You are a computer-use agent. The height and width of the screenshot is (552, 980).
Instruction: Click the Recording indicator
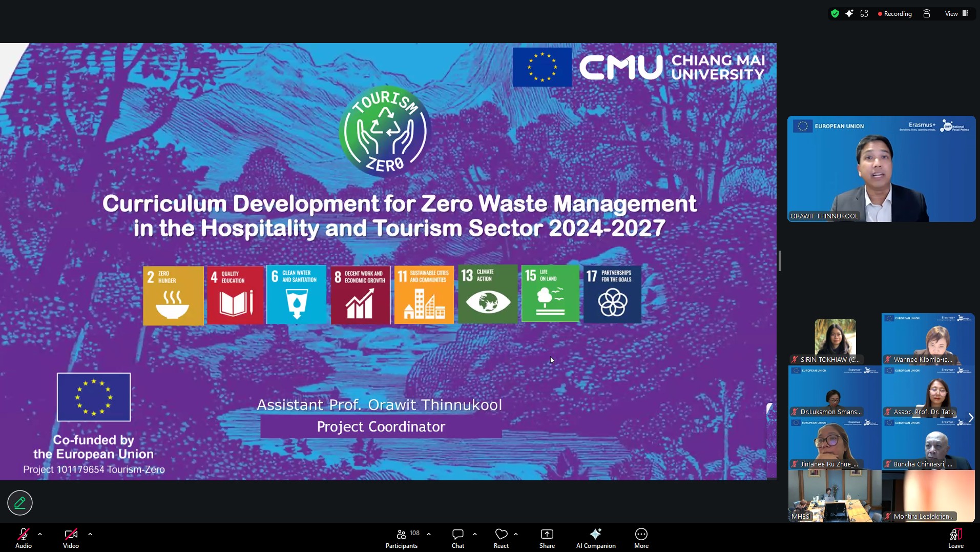[x=895, y=14]
